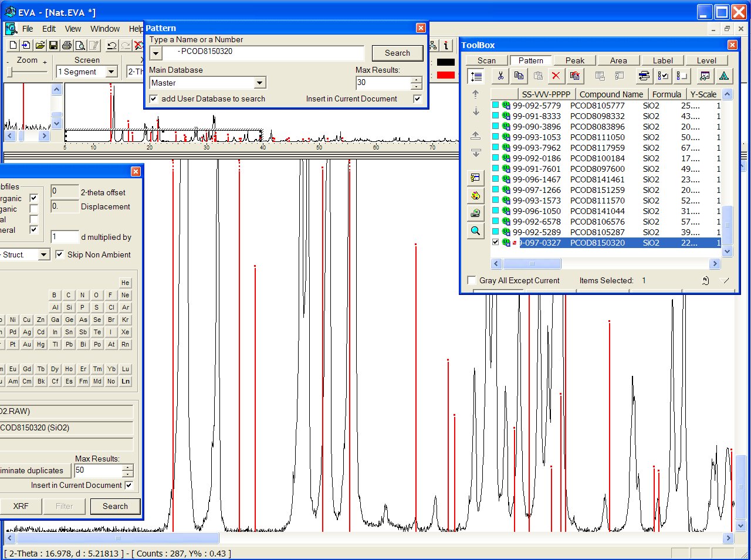This screenshot has width=751, height=560.
Task: Click the Save floppy disk icon
Action: point(53,46)
